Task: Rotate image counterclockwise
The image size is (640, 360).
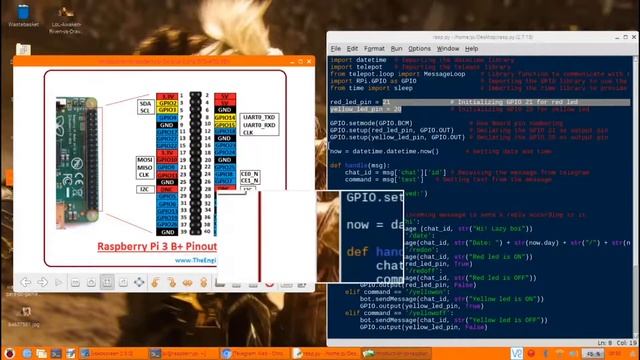Action: click(155, 282)
